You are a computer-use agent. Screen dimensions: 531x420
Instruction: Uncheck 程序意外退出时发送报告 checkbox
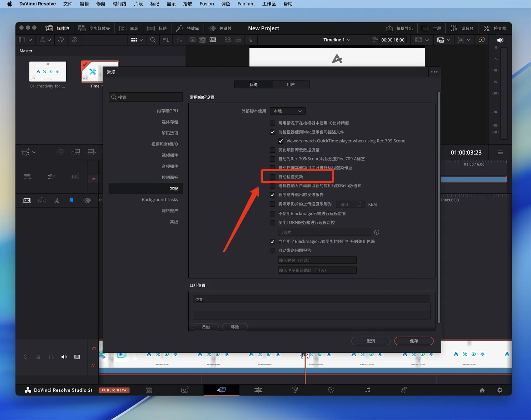pyautogui.click(x=273, y=195)
